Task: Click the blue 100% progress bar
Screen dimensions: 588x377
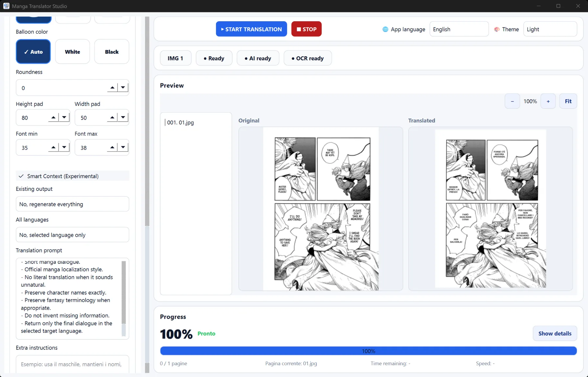Action: click(368, 351)
